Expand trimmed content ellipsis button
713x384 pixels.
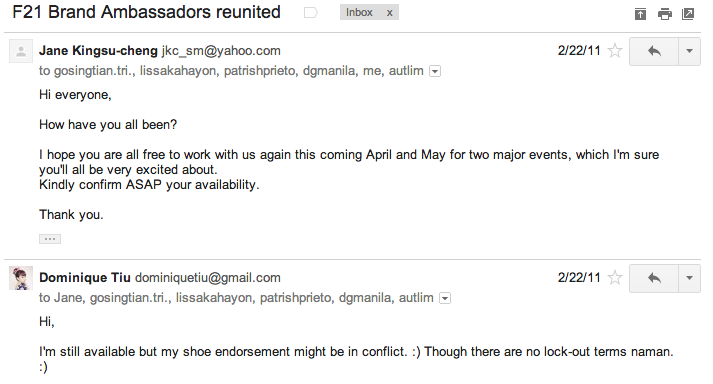point(50,239)
